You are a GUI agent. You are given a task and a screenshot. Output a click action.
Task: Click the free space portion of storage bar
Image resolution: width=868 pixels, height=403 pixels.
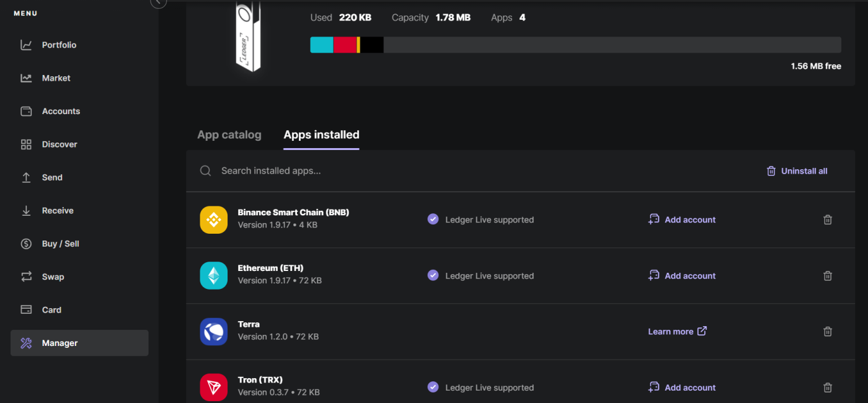tap(613, 45)
